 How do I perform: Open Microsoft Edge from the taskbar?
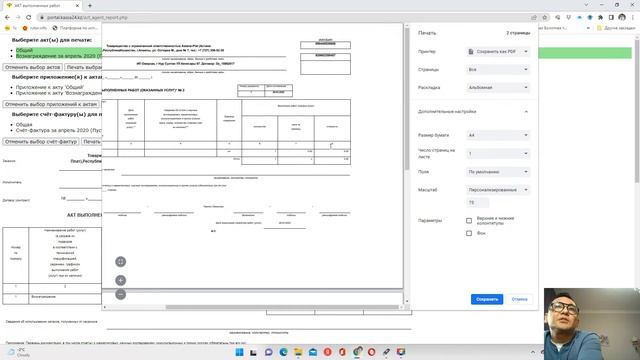point(283,352)
